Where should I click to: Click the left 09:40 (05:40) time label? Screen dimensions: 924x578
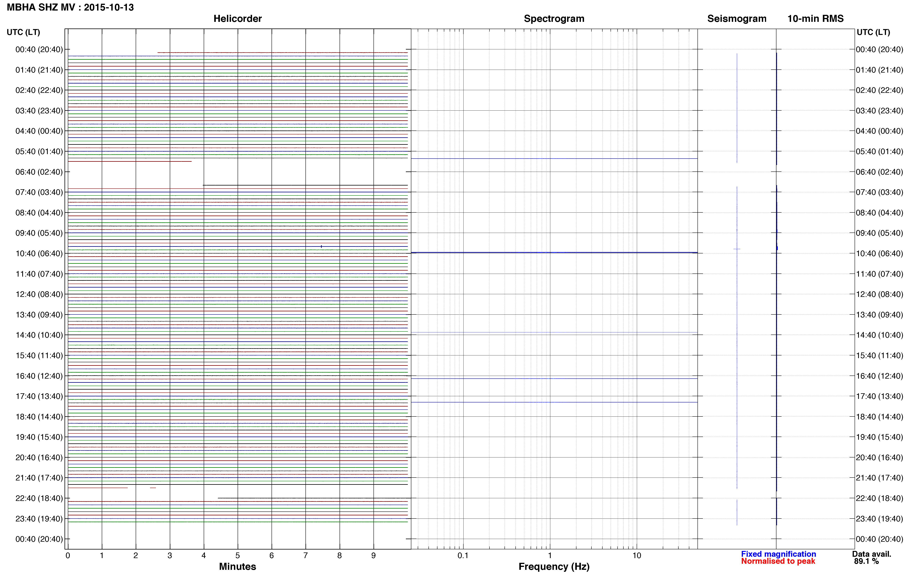tap(39, 233)
